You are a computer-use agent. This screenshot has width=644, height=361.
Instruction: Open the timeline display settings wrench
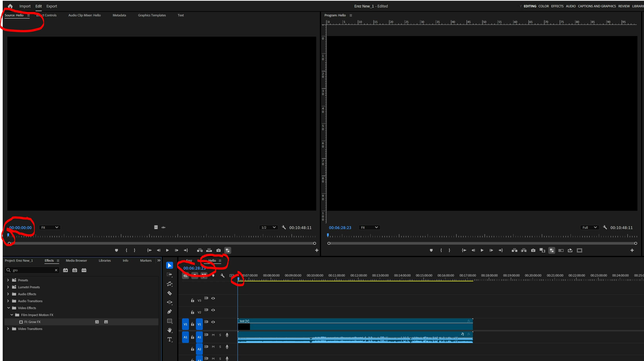pos(222,276)
